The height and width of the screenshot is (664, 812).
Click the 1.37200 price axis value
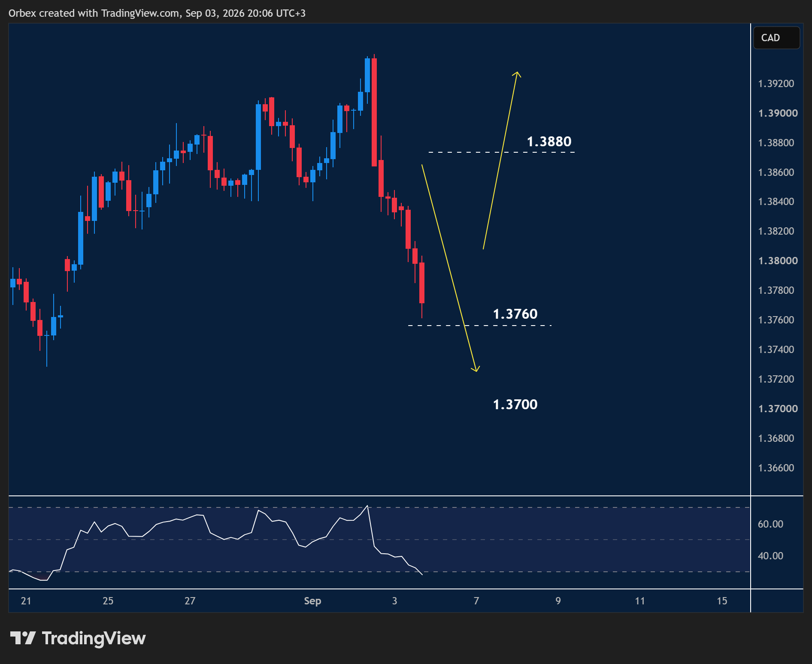pos(776,379)
